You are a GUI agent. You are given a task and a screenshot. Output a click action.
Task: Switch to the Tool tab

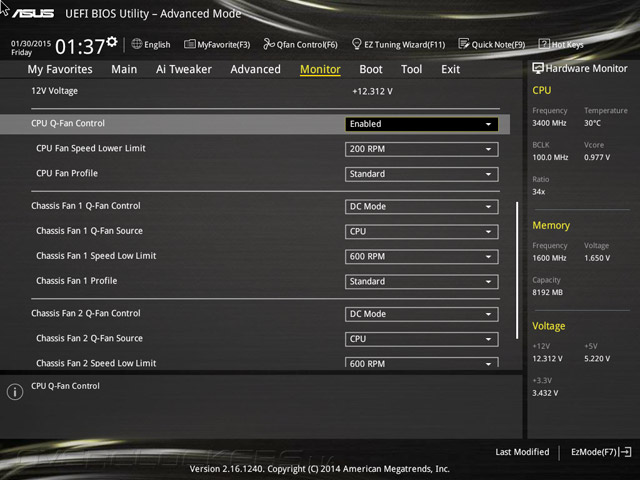411,69
